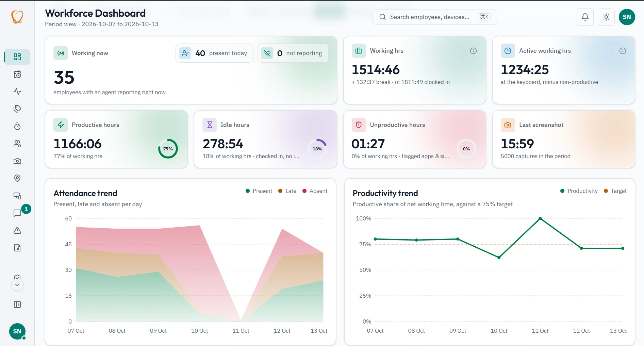Open the screenshots camera icon in sidebar

pyautogui.click(x=17, y=161)
